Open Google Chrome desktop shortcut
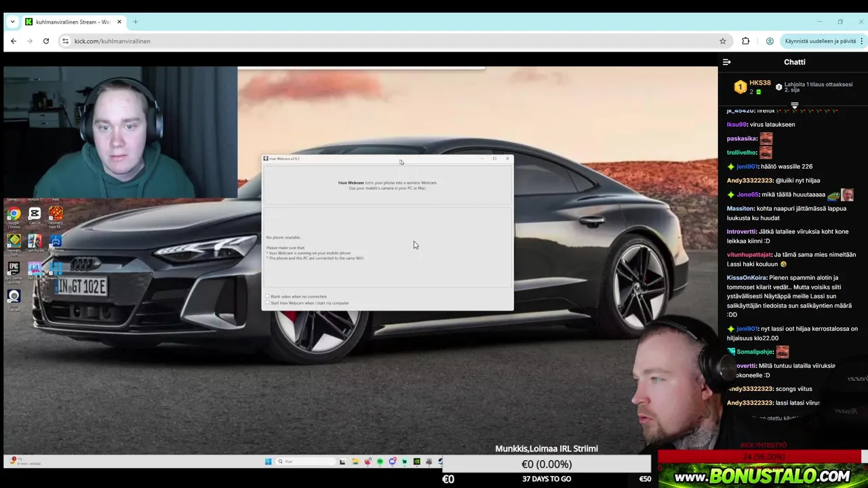 [14, 216]
